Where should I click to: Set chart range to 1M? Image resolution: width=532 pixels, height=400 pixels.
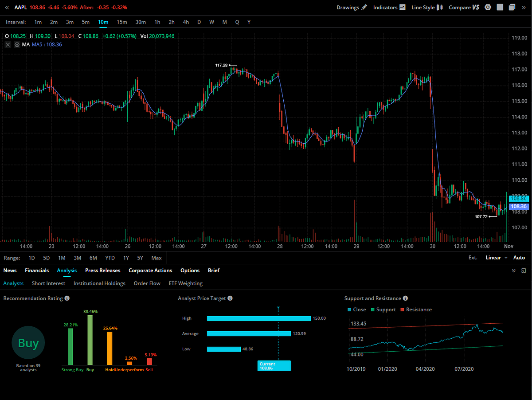[62, 258]
